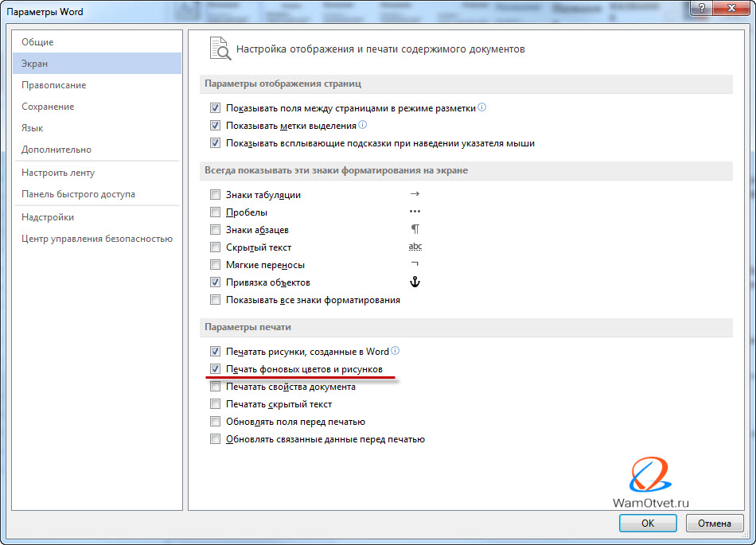The height and width of the screenshot is (545, 756).
Task: Open "Центр управления безопасностью" section
Action: 96,239
